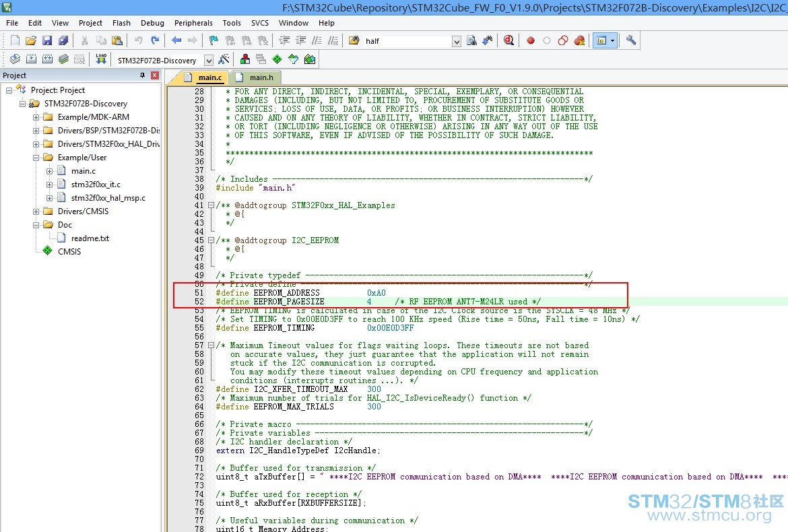This screenshot has height=532, width=788.
Task: Collapse the STM32F072B-Discovery target node
Action: pos(22,104)
